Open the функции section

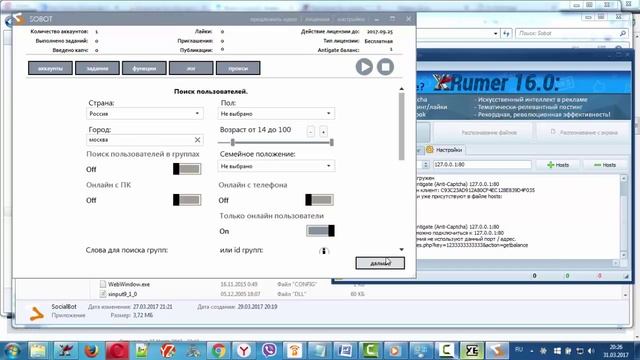[x=144, y=68]
